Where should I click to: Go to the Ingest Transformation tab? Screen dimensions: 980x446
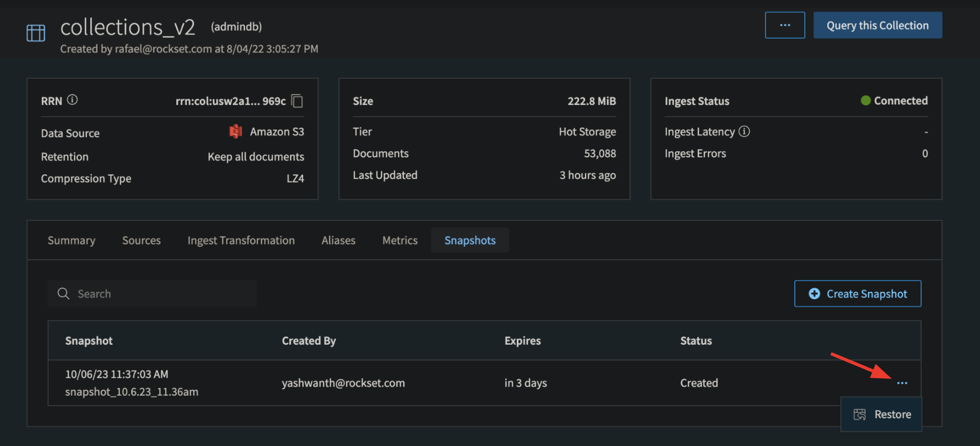(x=241, y=240)
